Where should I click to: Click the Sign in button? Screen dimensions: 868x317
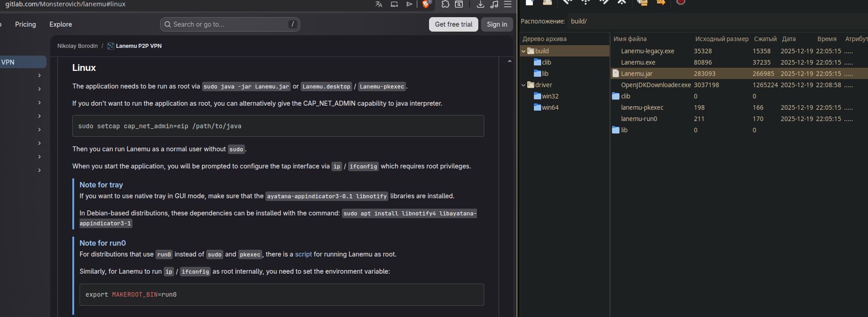[x=497, y=24]
